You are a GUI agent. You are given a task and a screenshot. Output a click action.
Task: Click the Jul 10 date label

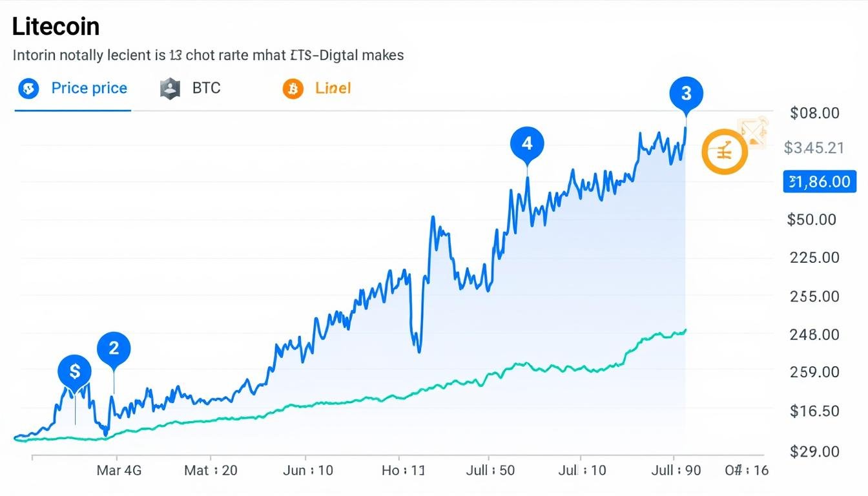coord(583,470)
